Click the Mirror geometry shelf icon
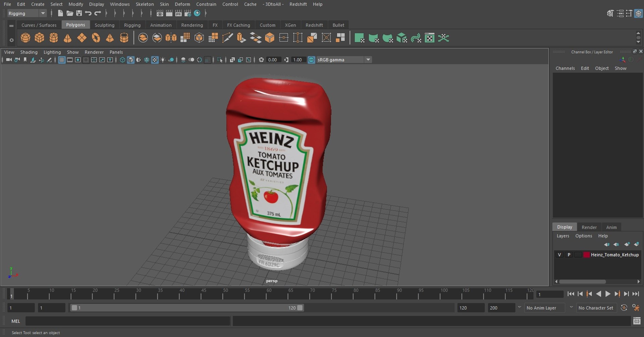Screen dimensions: 644x337 click(x=171, y=38)
